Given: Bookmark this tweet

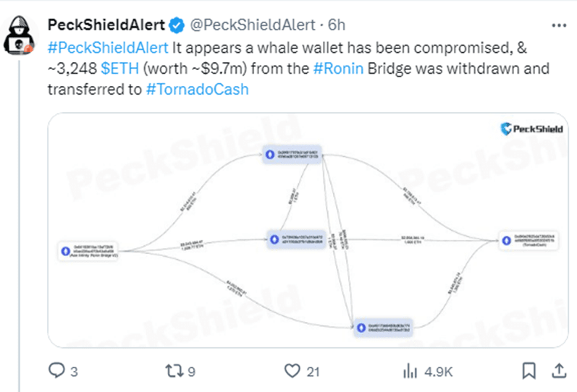Looking at the screenshot, I should pos(527,371).
